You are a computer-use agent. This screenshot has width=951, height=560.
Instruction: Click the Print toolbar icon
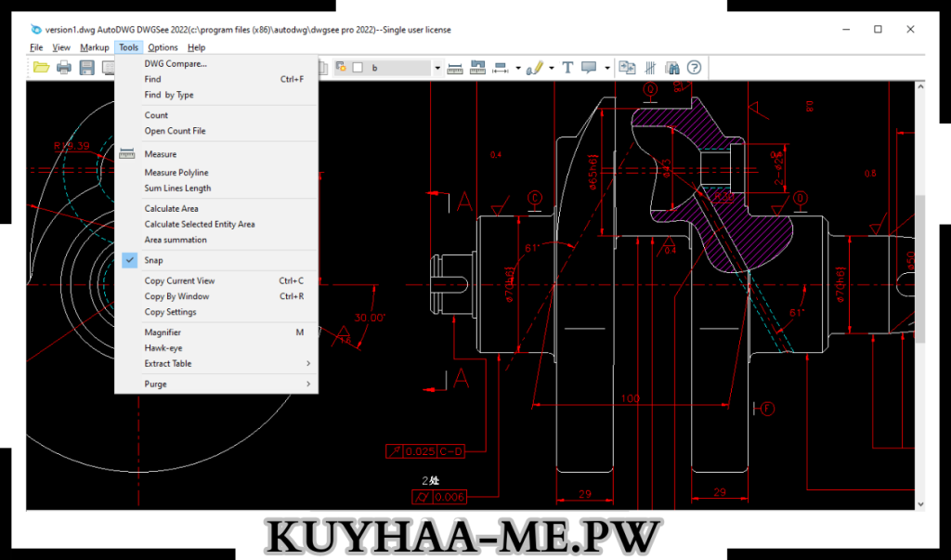coord(64,68)
